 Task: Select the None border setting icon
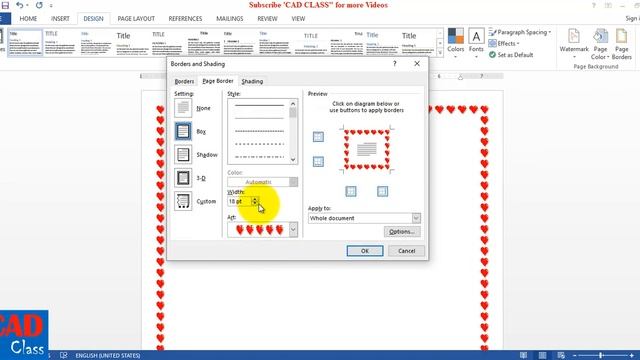pos(183,108)
